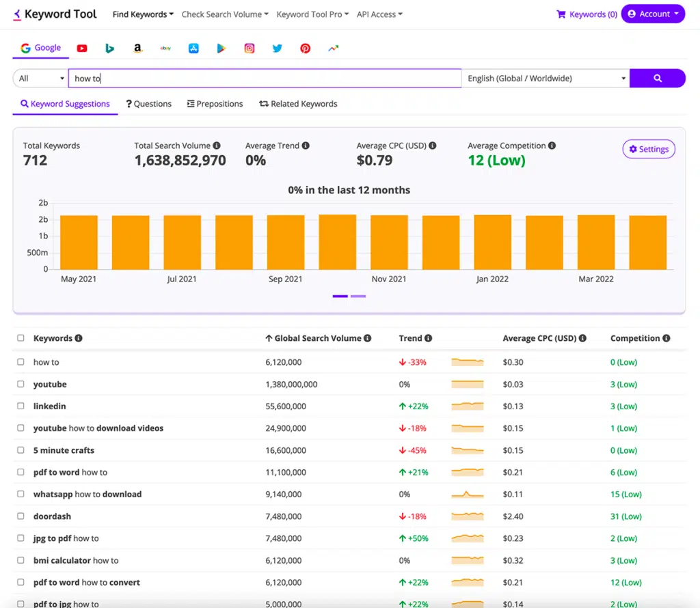Image resolution: width=700 pixels, height=608 pixels.
Task: Open the Settings panel above the chart
Action: coord(648,149)
